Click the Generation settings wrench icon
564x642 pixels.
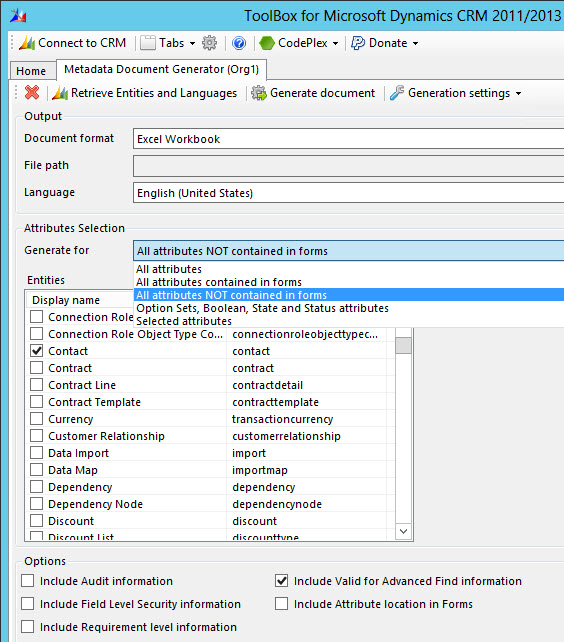point(396,93)
